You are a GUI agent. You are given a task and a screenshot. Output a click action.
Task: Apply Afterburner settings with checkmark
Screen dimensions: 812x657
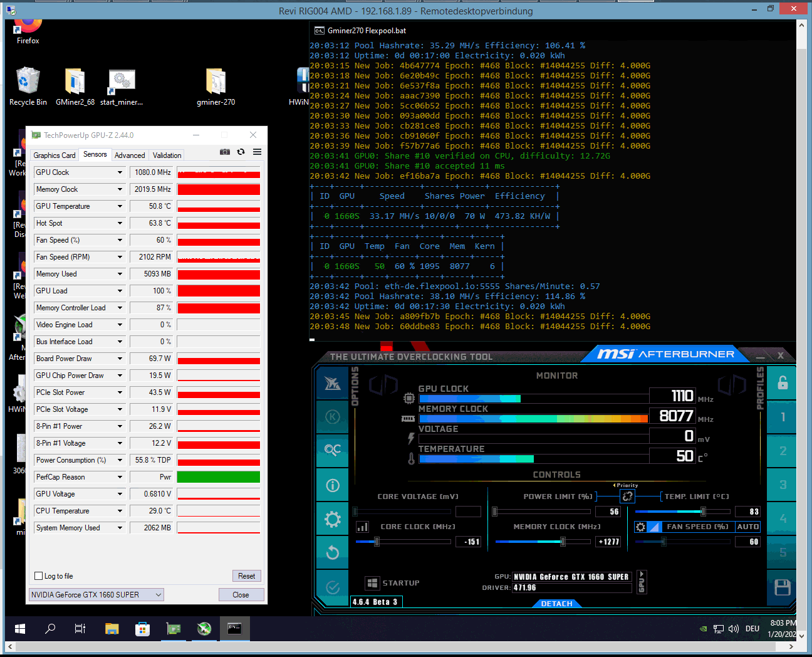click(333, 587)
